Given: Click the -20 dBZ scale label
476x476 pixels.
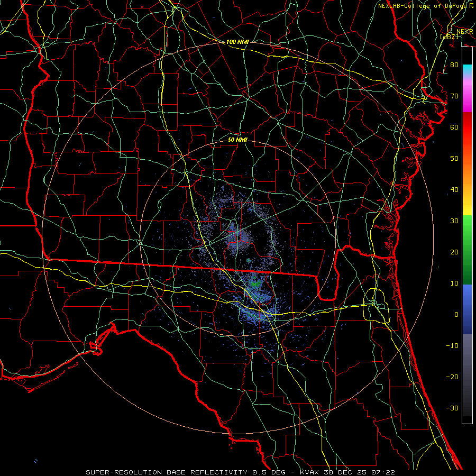Looking at the screenshot, I should point(452,377).
